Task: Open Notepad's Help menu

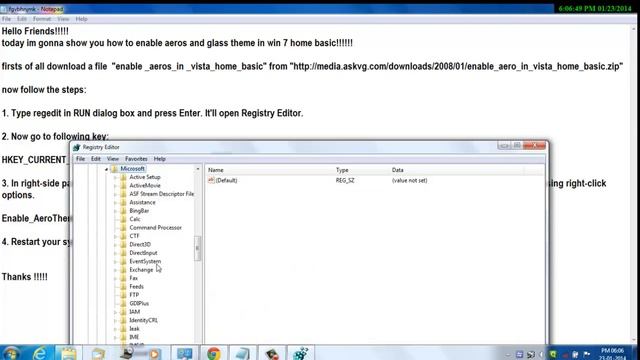Action: tap(81, 19)
